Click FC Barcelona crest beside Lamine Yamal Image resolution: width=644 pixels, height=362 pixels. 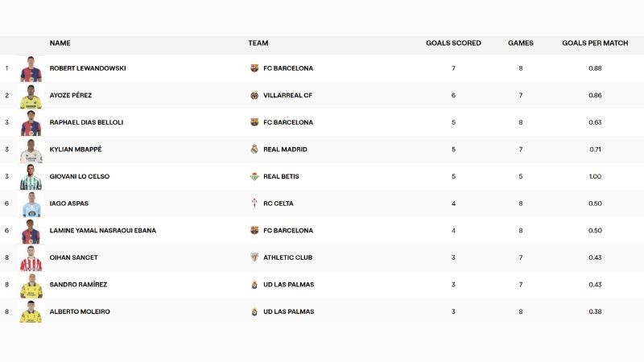(x=254, y=230)
